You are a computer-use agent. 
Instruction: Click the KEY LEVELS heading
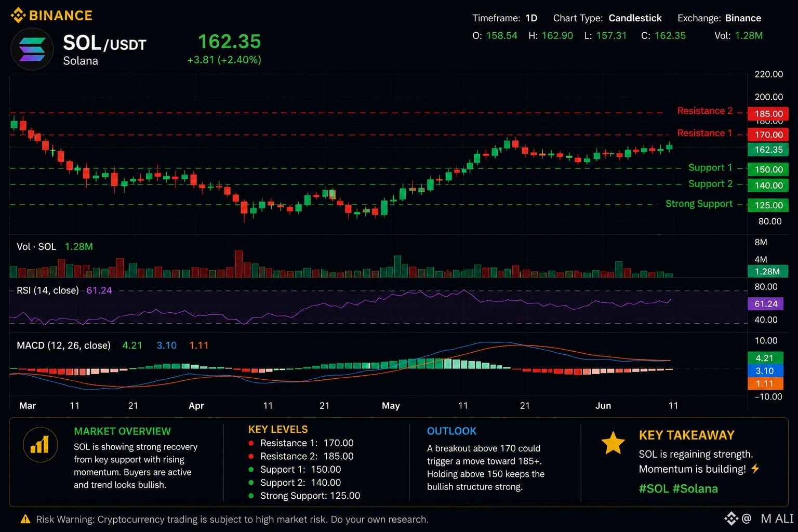tap(278, 429)
